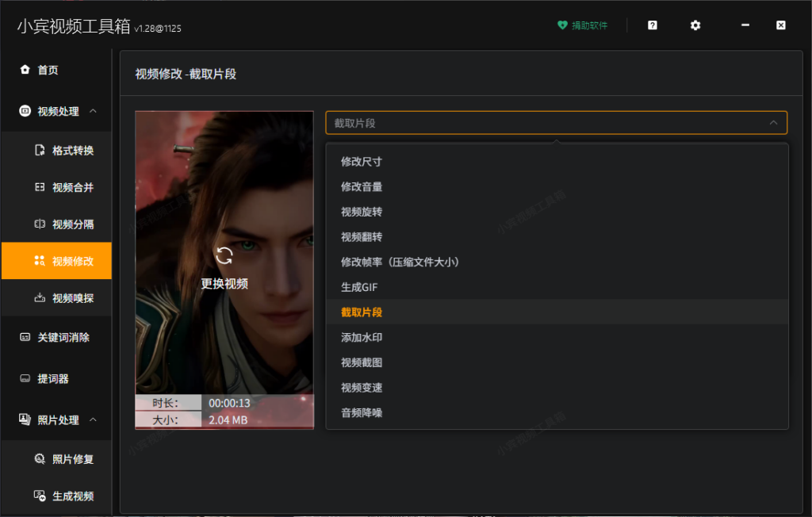812x517 pixels.
Task: Open the 生成视频 generate video tool icon
Action: [x=38, y=496]
